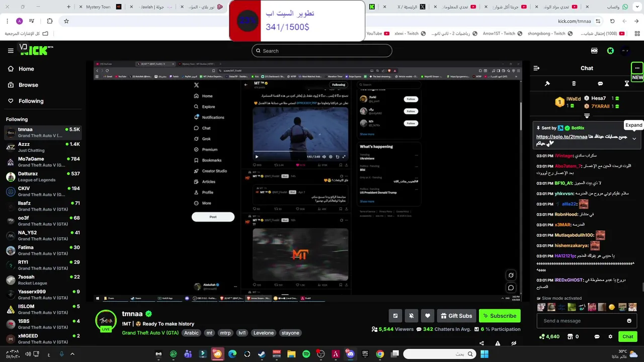Click the share icon below viewer stats
The width and height of the screenshot is (644, 362).
point(481,343)
